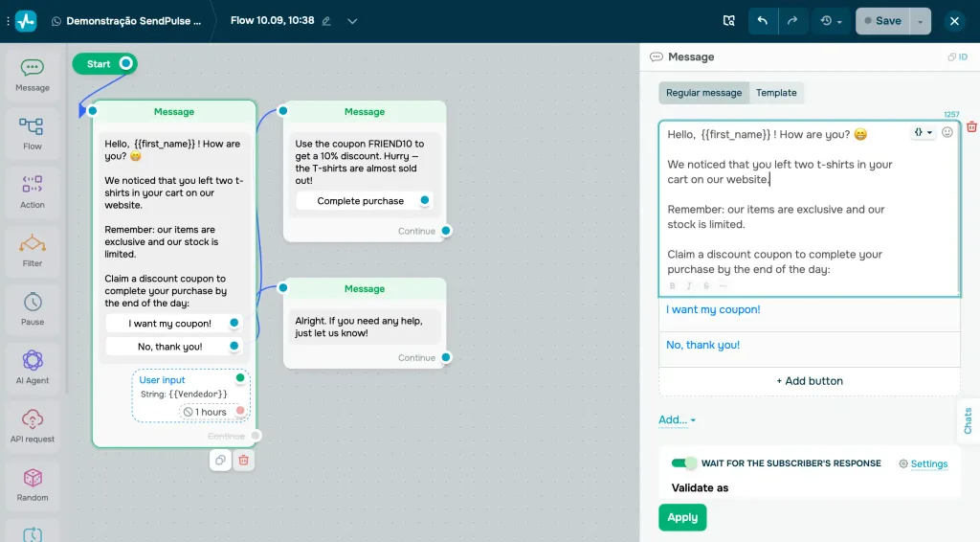Select the Action block in sidebar
This screenshot has width=980, height=542.
33,192
